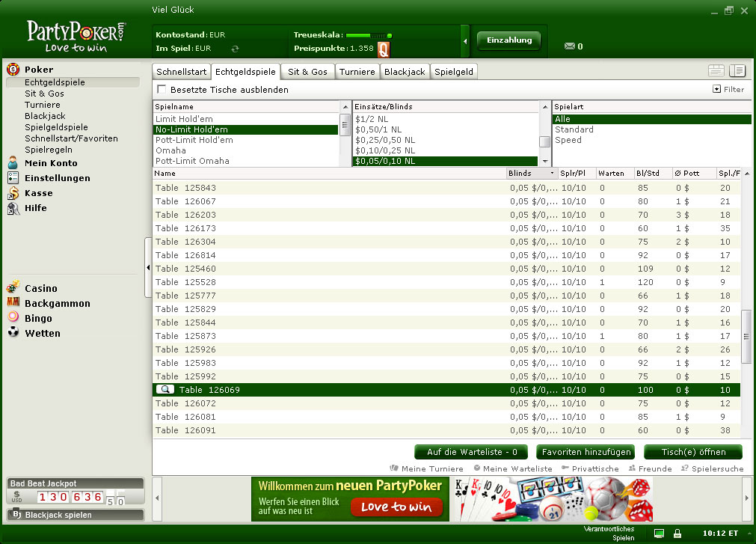
Task: Click the Blackjack spielen BJ icon
Action: point(17,514)
